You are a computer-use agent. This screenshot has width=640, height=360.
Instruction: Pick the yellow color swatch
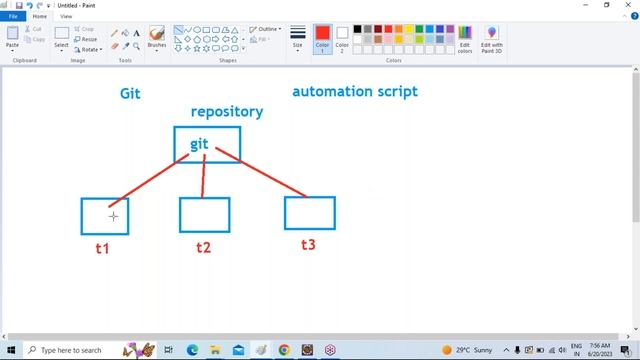click(x=409, y=29)
